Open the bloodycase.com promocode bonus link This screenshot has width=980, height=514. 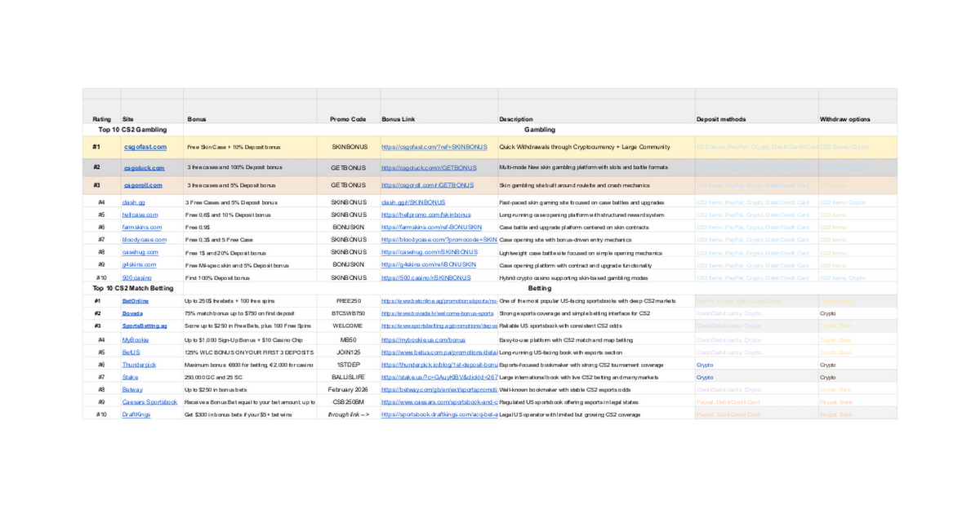click(x=439, y=240)
